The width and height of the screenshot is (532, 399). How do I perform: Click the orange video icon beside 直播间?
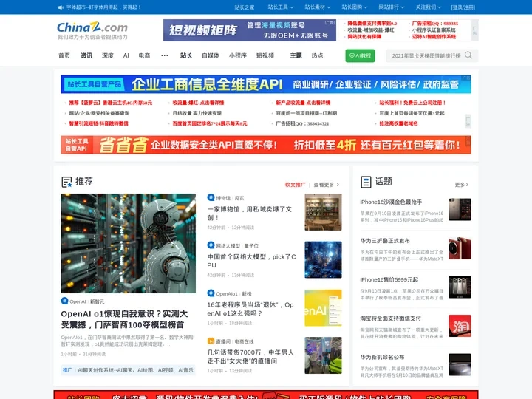pos(211,341)
